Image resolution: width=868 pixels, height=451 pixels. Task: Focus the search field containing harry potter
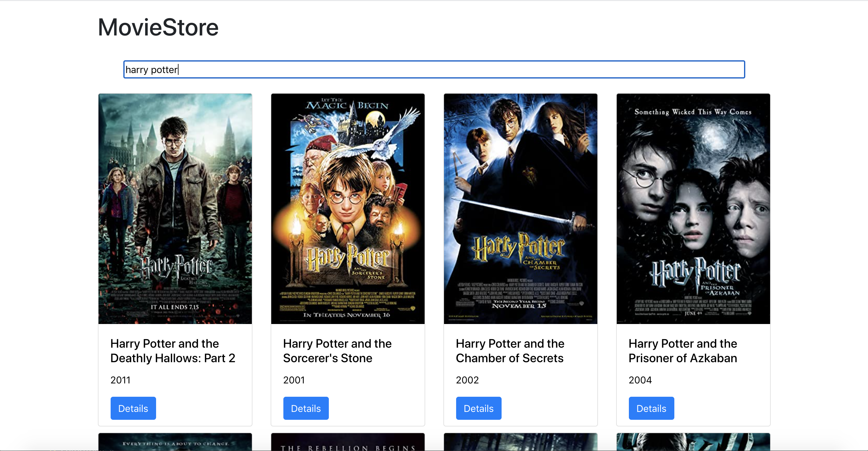pos(434,69)
